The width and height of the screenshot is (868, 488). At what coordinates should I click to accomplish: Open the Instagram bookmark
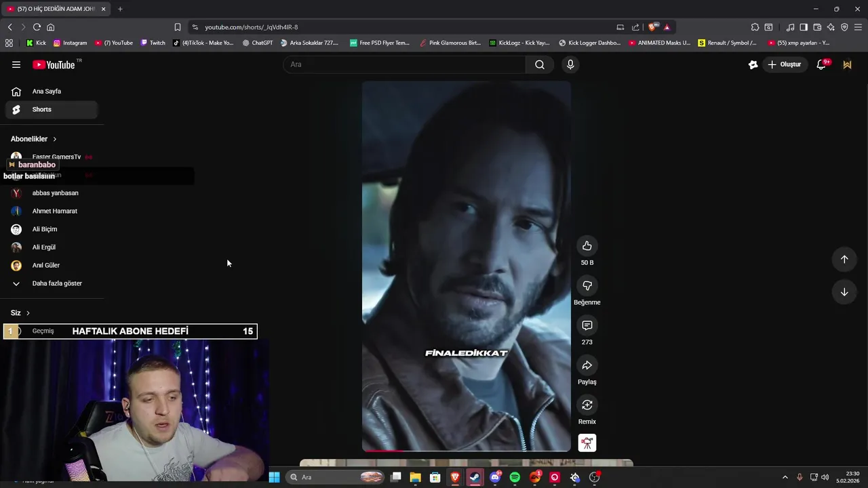pyautogui.click(x=70, y=43)
